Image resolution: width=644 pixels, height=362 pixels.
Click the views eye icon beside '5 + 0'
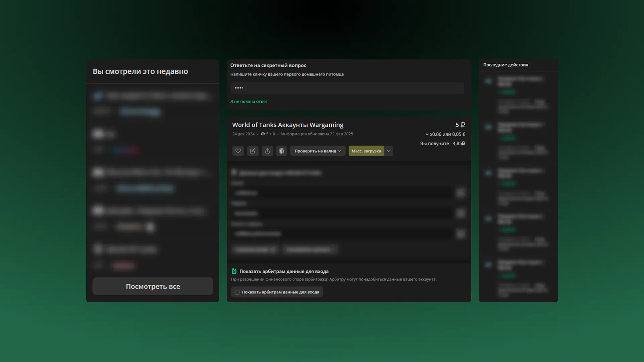(263, 134)
